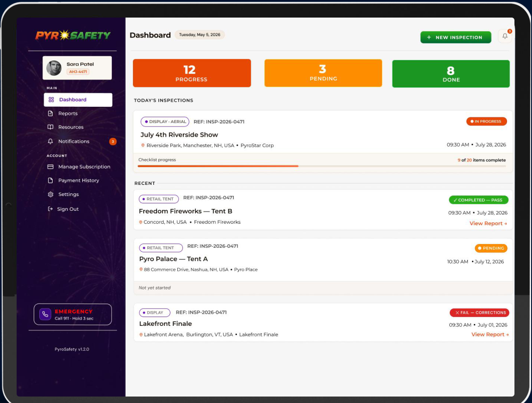
Task: Click Riverside Park location pin icon
Action: 143,145
